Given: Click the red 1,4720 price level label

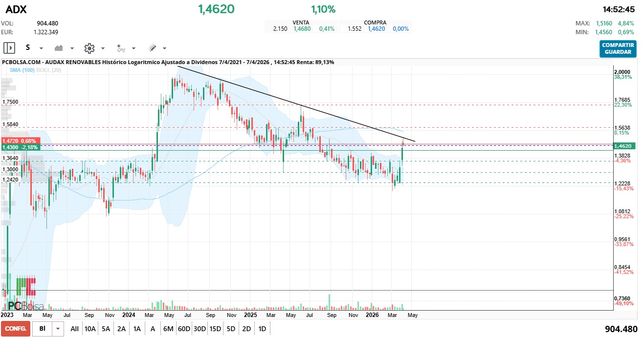Looking at the screenshot, I should 19,140.
